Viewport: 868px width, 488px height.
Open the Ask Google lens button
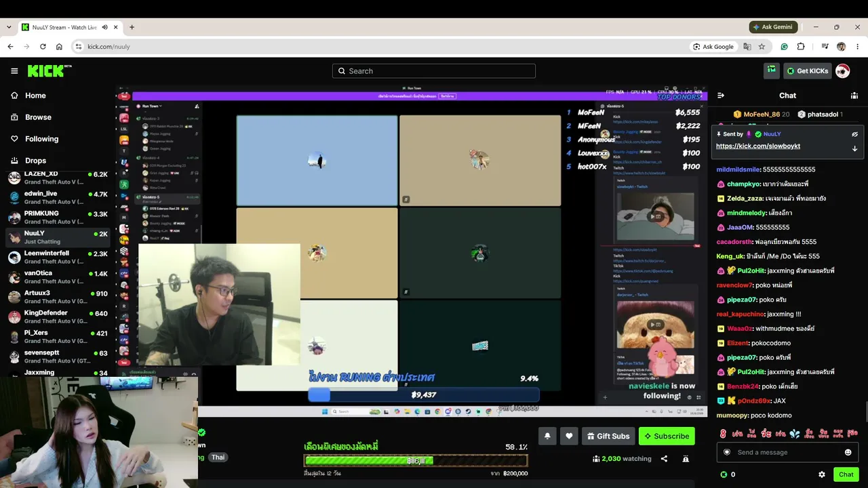[713, 47]
